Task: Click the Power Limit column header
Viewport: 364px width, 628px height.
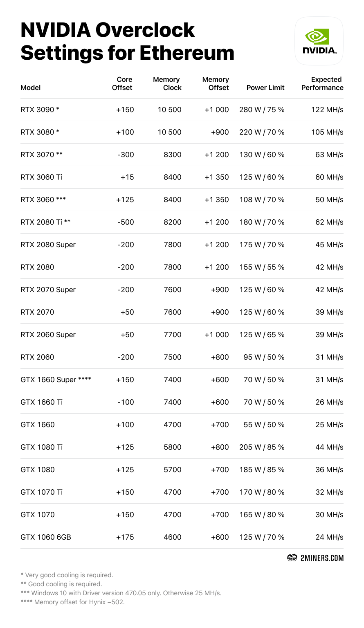Action: [265, 88]
